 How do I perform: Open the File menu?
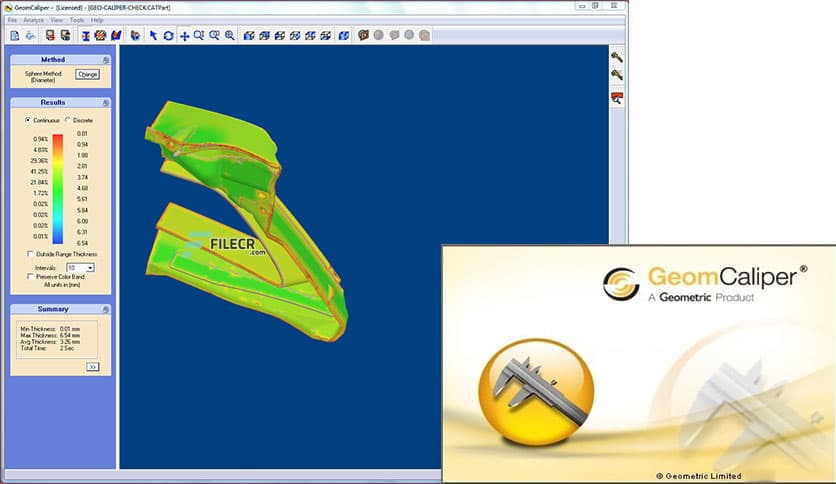pos(12,20)
